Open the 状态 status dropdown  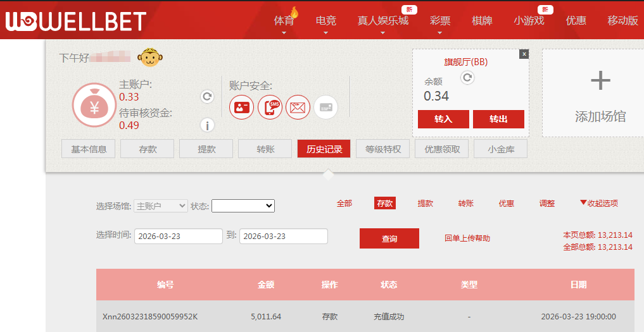[243, 206]
